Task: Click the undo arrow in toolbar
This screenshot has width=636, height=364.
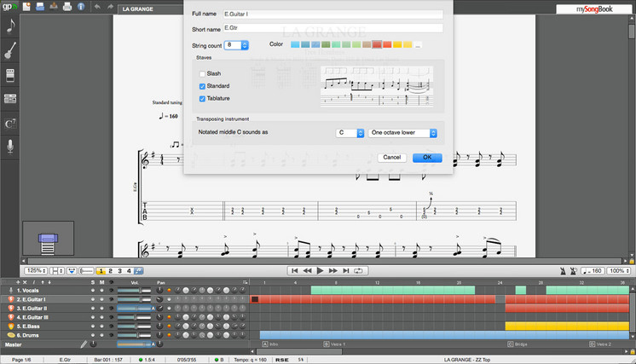Action: tap(95, 7)
